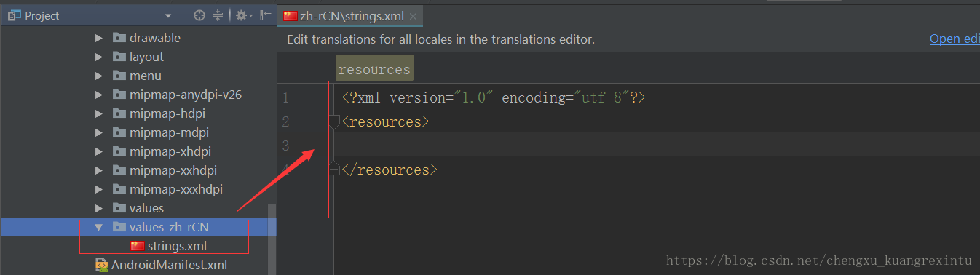Click the 1.0 version value

474,97
